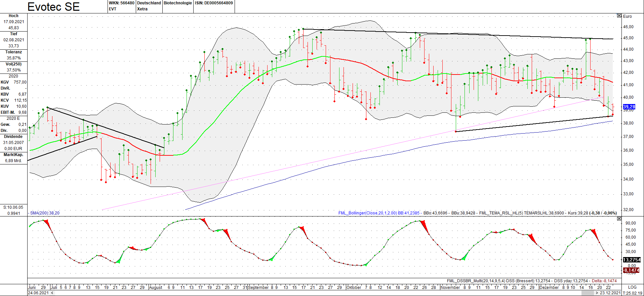Click the Dividende label
Viewport: 644px width, 296px height.
(x=13, y=137)
